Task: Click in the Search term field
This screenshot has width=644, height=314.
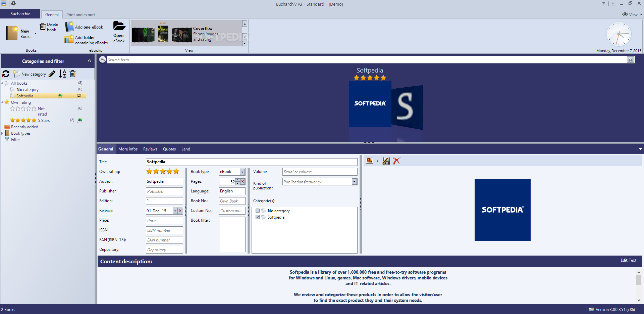Action: (367, 59)
